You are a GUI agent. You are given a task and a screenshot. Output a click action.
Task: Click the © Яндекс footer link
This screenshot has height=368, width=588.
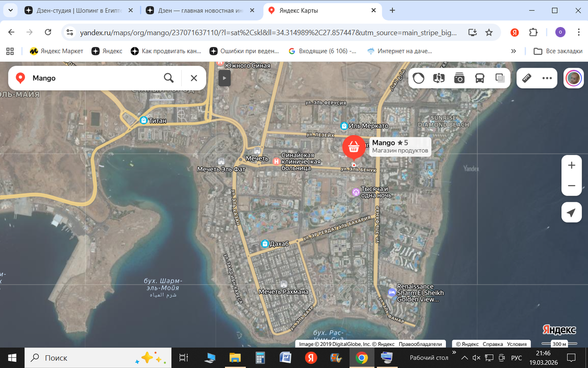[x=467, y=344]
